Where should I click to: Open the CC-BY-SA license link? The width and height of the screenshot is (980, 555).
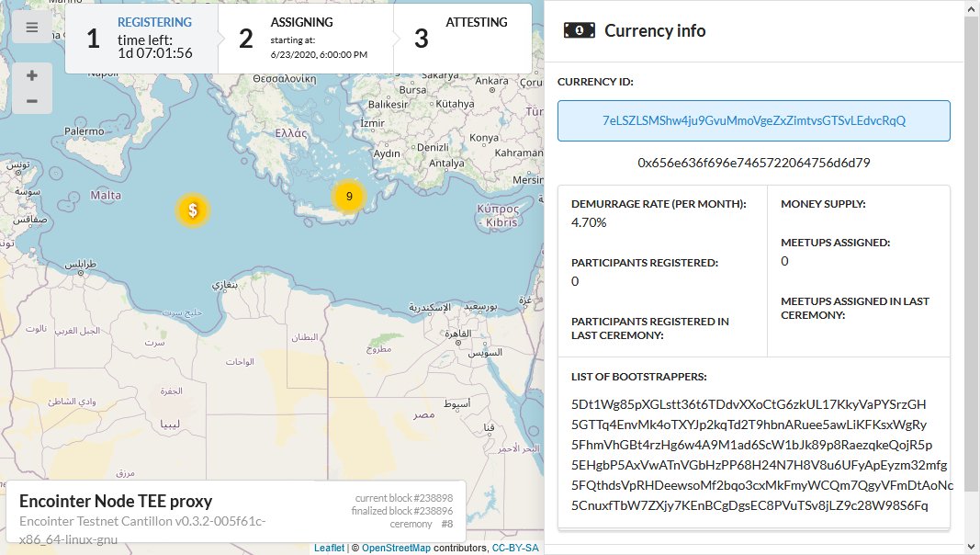[x=515, y=549]
